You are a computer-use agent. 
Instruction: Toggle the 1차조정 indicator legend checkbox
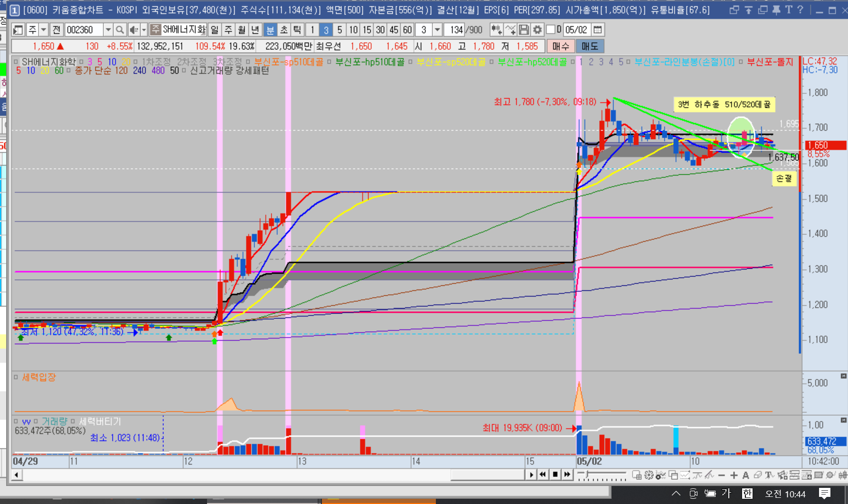click(136, 62)
